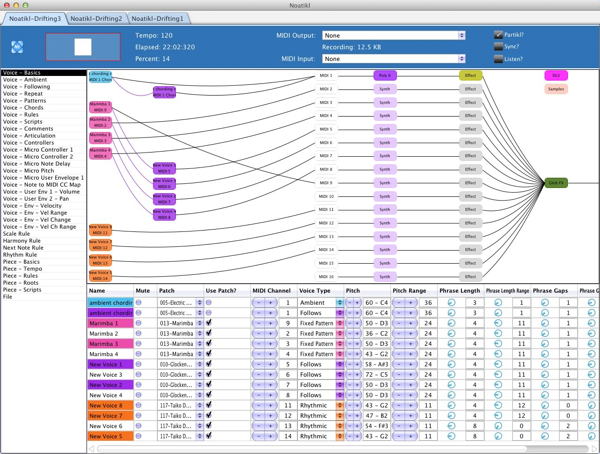Click the pink DLS node
The height and width of the screenshot is (454, 600).
click(556, 76)
